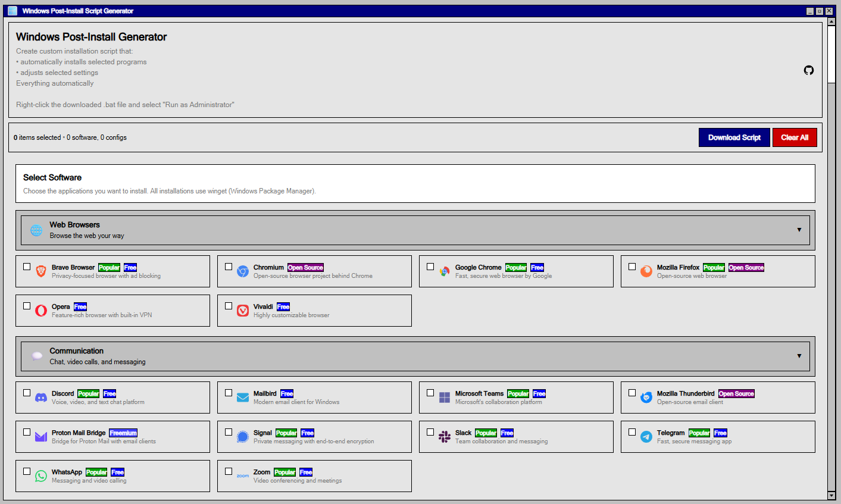Select the Discord icon
The width and height of the screenshot is (841, 504).
coord(40,397)
